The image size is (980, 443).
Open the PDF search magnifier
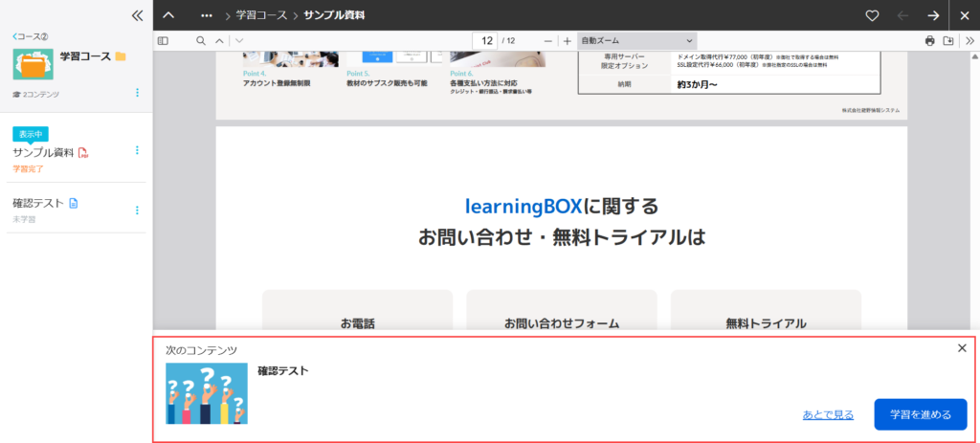[x=201, y=40]
